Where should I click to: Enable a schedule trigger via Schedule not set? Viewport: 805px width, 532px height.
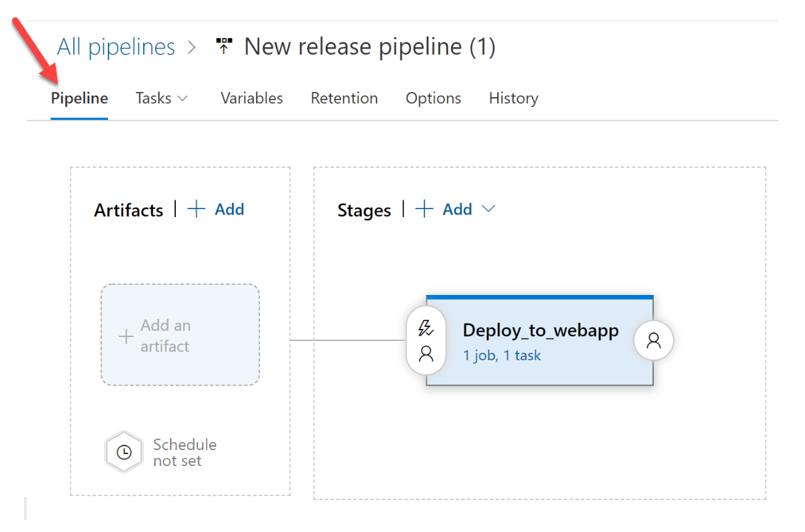pyautogui.click(x=124, y=451)
